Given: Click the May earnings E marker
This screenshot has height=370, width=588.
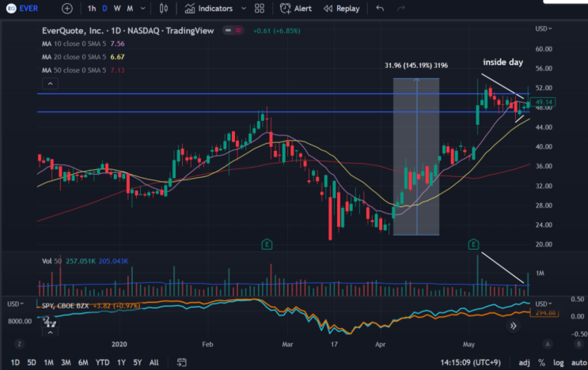Looking at the screenshot, I should [x=473, y=244].
